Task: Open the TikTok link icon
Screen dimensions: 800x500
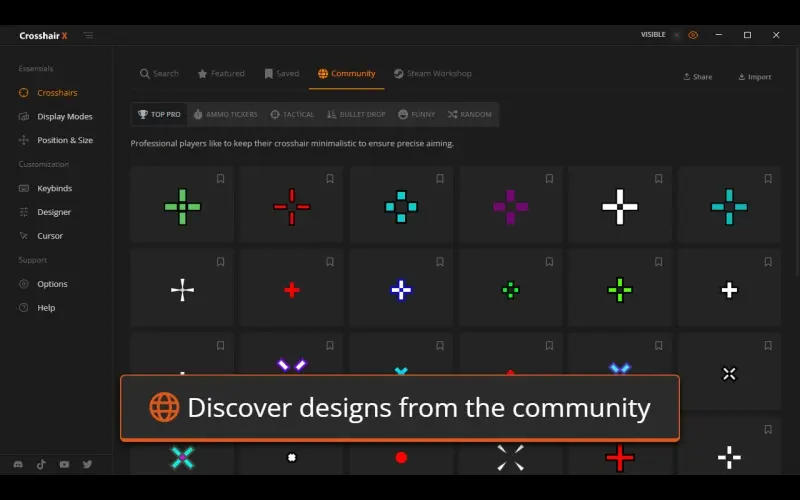Action: click(42, 464)
